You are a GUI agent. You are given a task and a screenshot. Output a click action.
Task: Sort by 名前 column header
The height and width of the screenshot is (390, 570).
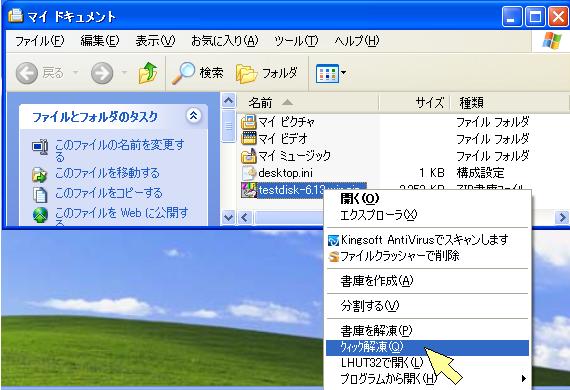(x=307, y=103)
